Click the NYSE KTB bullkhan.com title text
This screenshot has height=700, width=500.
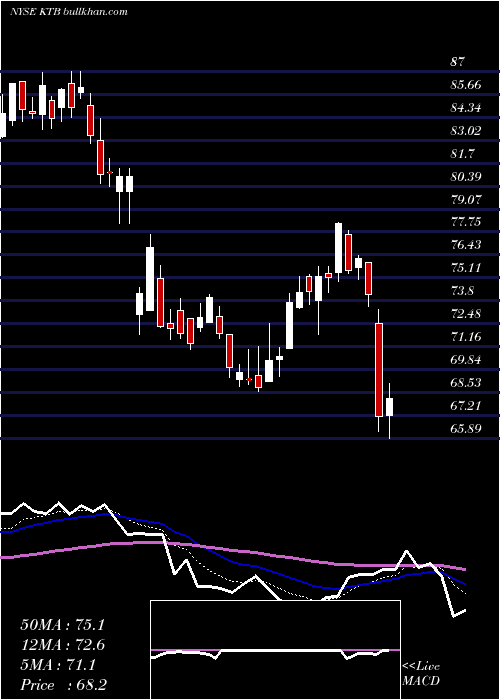tap(69, 12)
